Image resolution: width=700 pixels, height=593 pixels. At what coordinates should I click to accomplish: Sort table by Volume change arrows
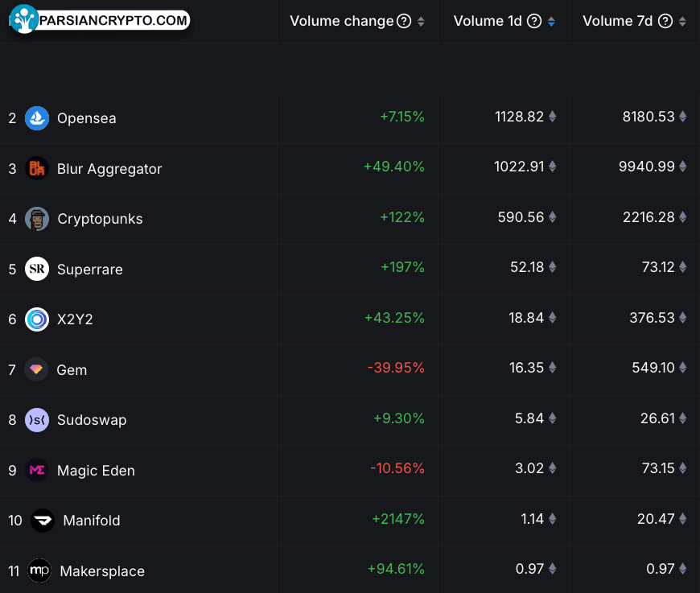(421, 22)
